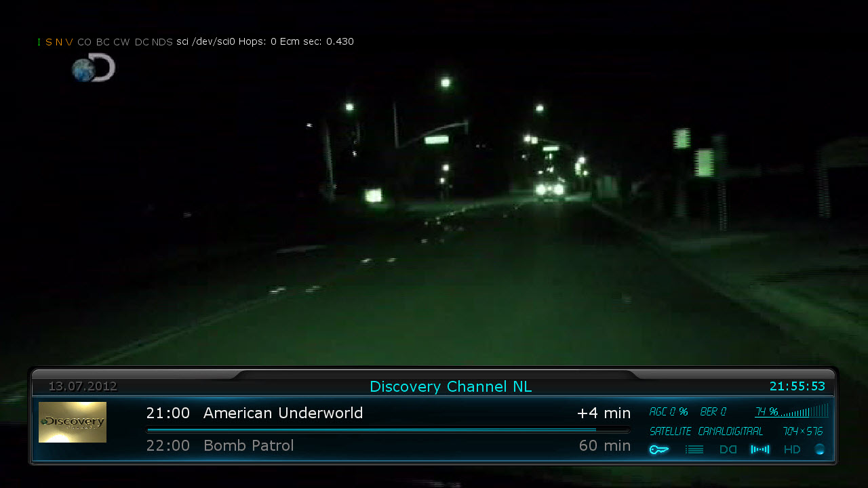Click the encryption key icon
The width and height of the screenshot is (868, 488).
[x=658, y=449]
